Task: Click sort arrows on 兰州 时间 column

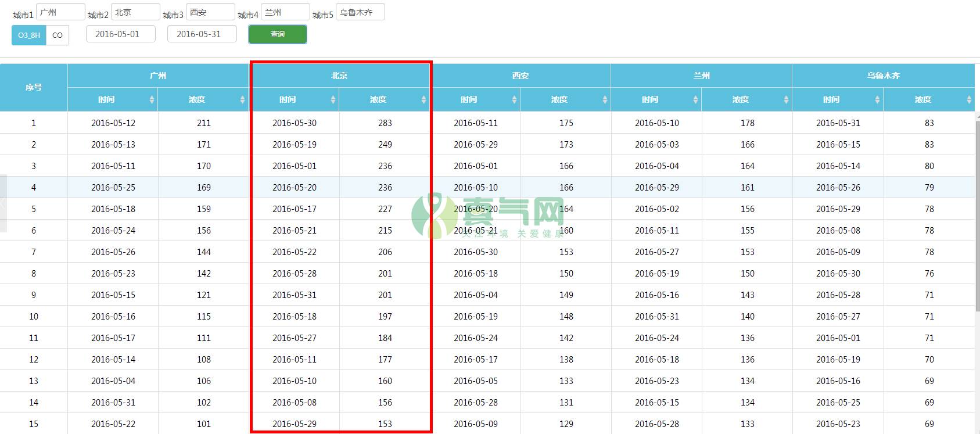Action: point(695,100)
